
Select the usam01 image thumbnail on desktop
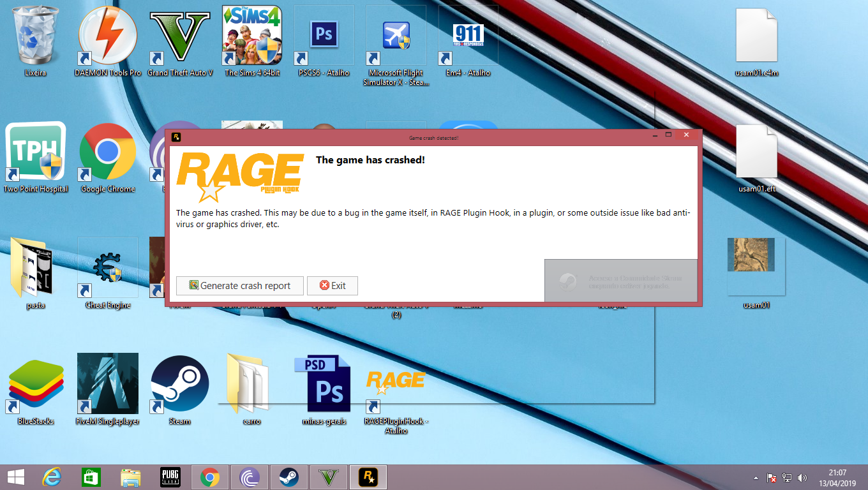pyautogui.click(x=757, y=274)
